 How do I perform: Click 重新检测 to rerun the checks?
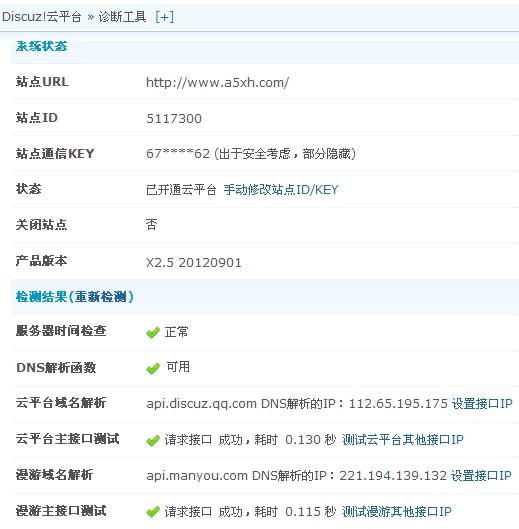[x=101, y=297]
